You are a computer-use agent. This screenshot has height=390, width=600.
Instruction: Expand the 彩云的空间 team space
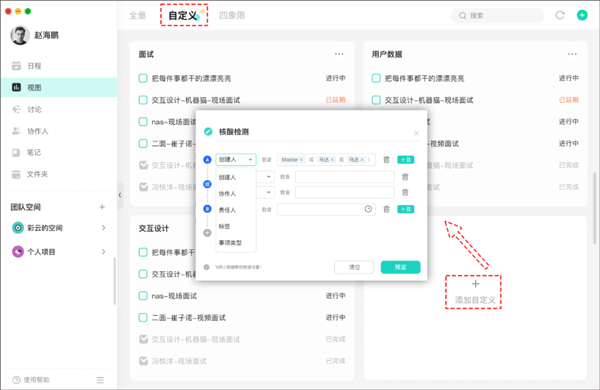[103, 228]
